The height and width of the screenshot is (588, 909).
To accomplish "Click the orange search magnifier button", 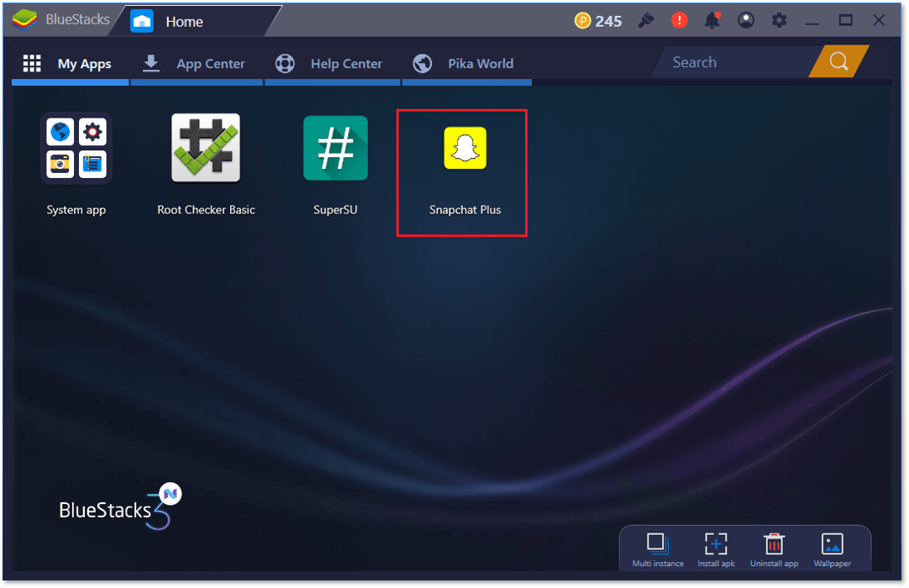I will pos(838,60).
